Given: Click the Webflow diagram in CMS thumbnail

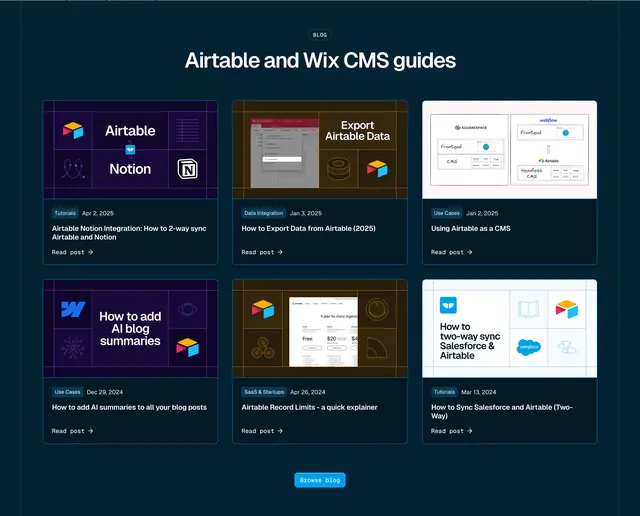Looking at the screenshot, I should [549, 150].
